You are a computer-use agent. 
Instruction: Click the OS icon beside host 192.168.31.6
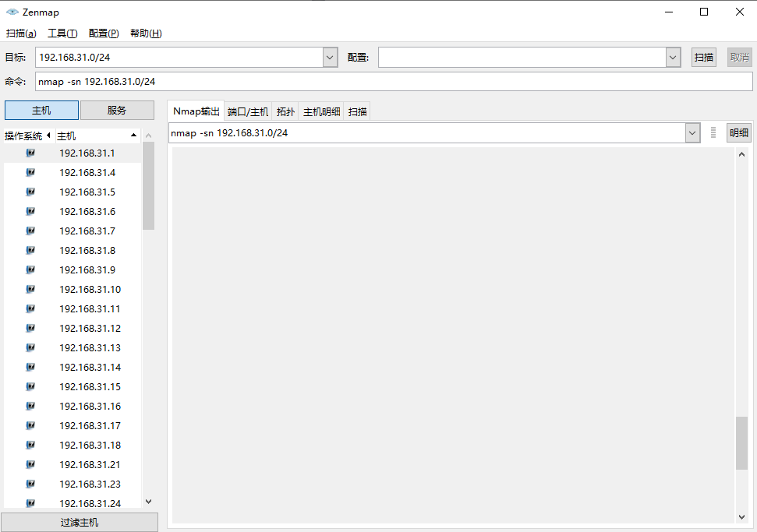click(30, 211)
